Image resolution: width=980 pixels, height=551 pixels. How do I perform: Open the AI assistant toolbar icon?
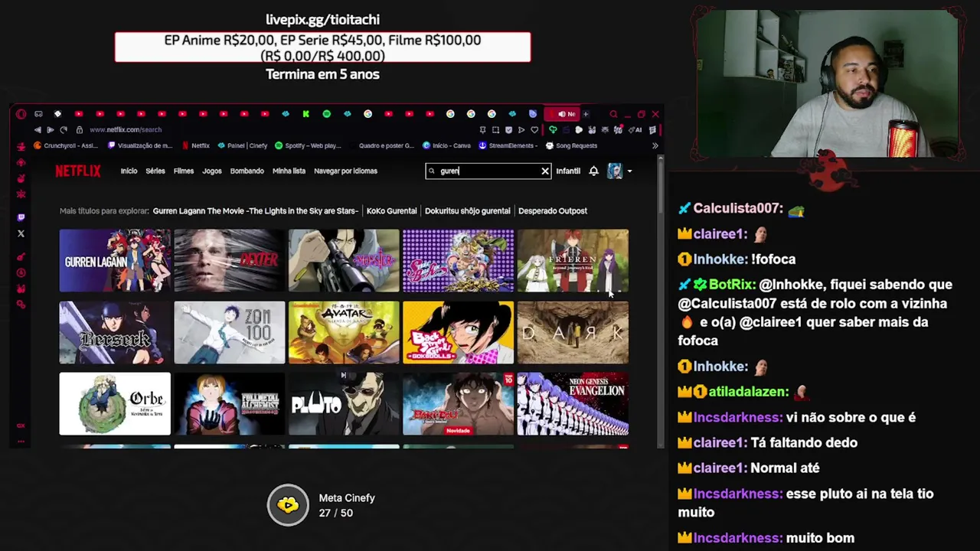[x=635, y=130]
